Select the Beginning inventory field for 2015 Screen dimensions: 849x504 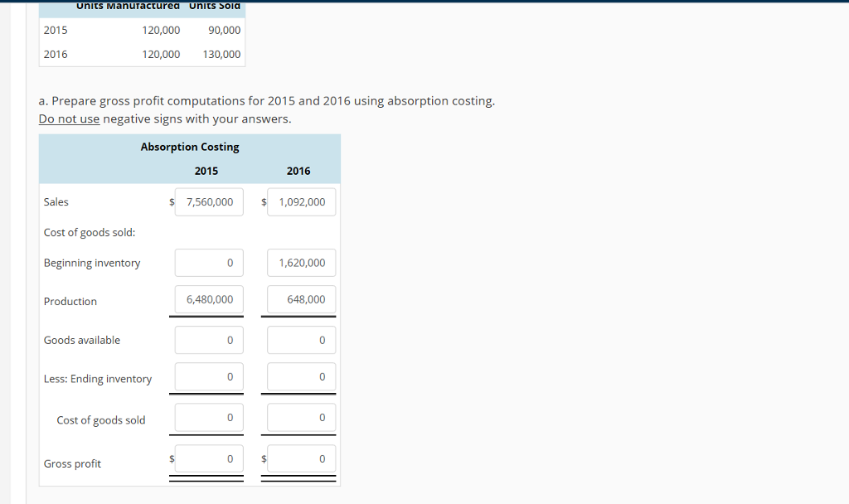(208, 262)
